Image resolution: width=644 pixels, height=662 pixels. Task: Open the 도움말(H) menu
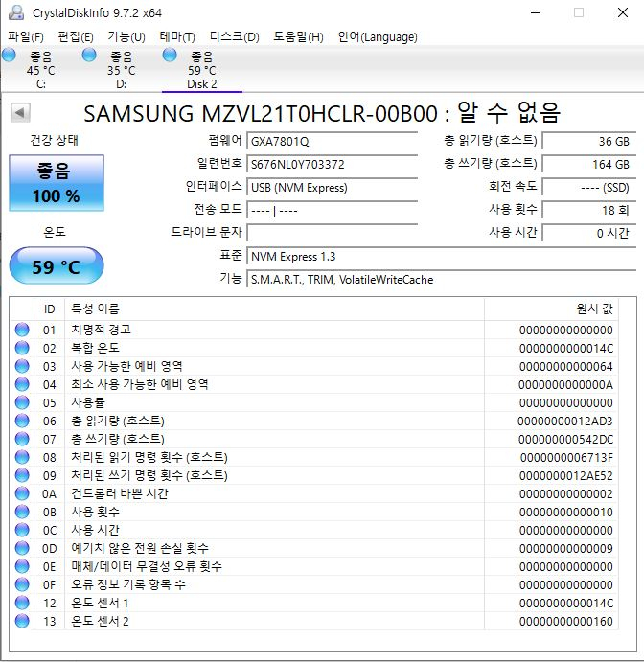298,37
